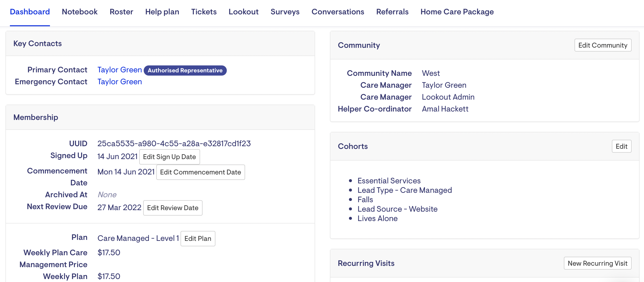Screen dimensions: 644x282
Task: Open Emergency Contact Taylor Green link
Action: (x=119, y=82)
